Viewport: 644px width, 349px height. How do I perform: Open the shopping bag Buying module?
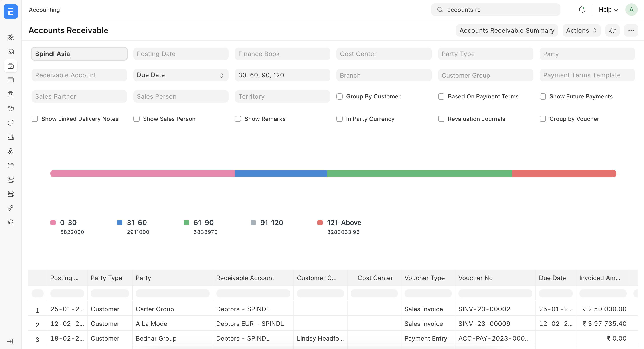[11, 94]
